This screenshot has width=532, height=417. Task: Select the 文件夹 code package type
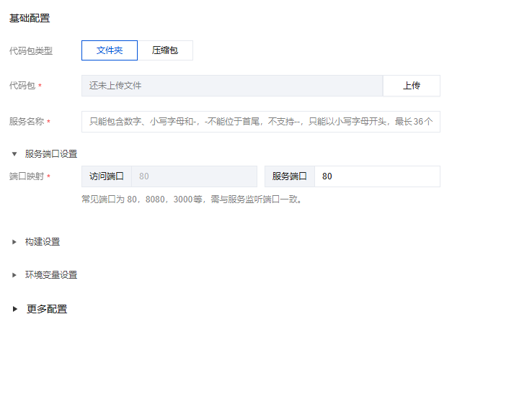coord(110,50)
